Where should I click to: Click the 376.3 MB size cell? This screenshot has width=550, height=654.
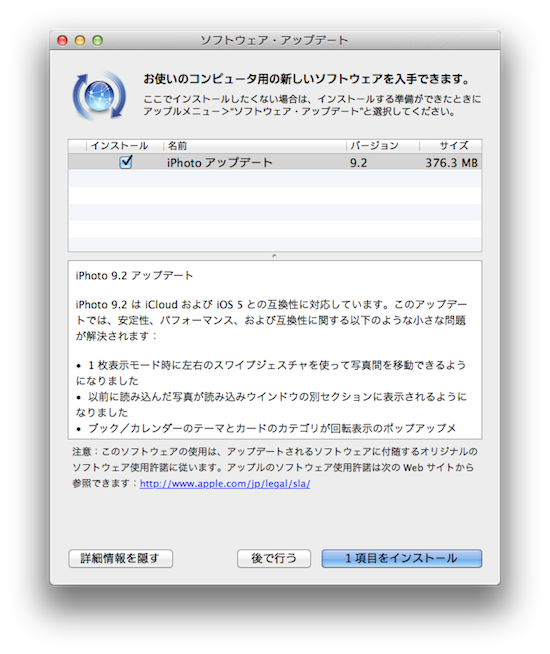(452, 163)
